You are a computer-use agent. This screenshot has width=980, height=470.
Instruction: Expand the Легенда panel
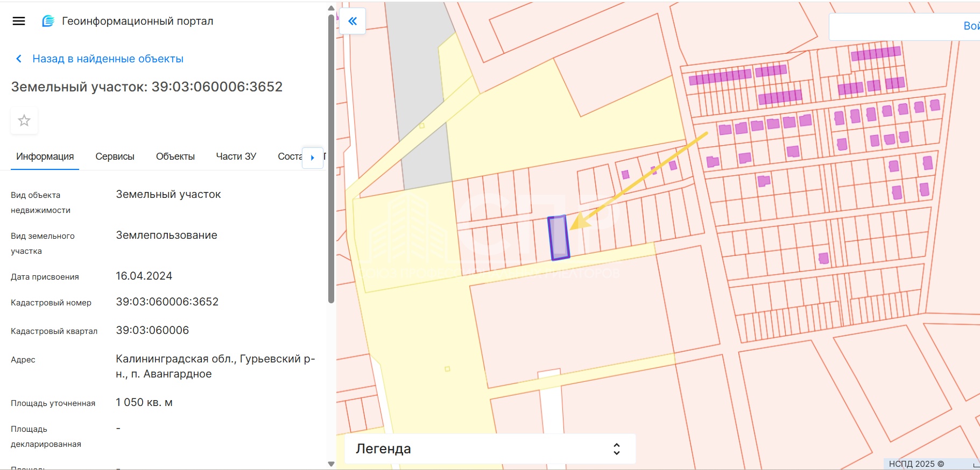tap(490, 448)
